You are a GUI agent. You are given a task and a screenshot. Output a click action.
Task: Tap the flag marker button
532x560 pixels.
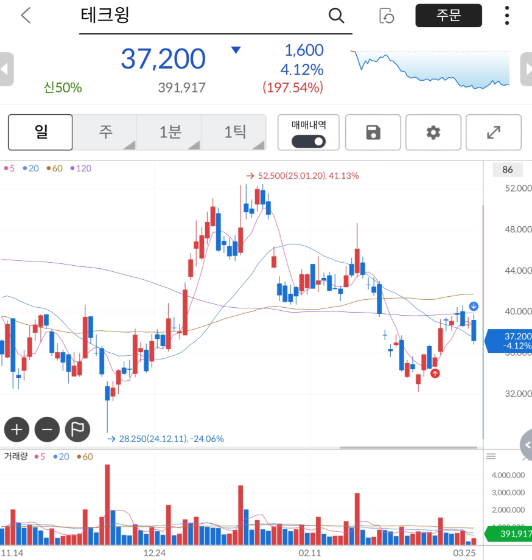coord(77,429)
